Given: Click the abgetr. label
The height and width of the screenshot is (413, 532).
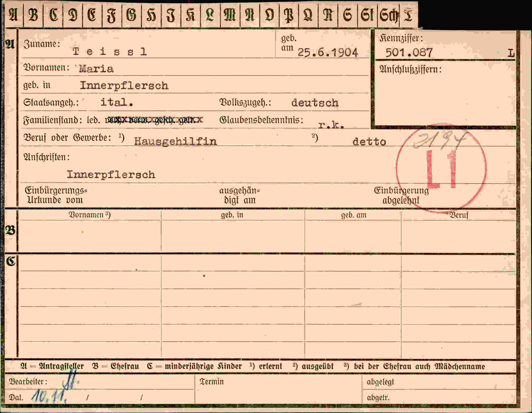Looking at the screenshot, I should [378, 398].
